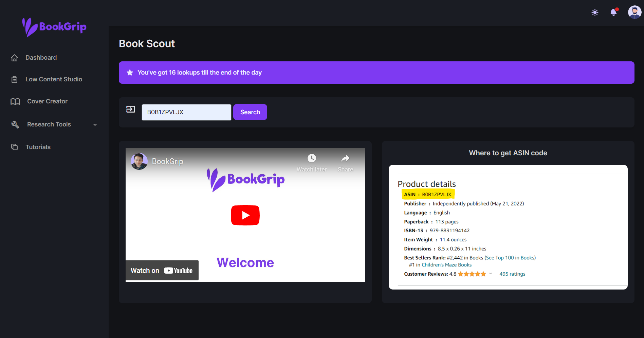644x338 pixels.
Task: Click the Language English text
Action: (x=427, y=213)
